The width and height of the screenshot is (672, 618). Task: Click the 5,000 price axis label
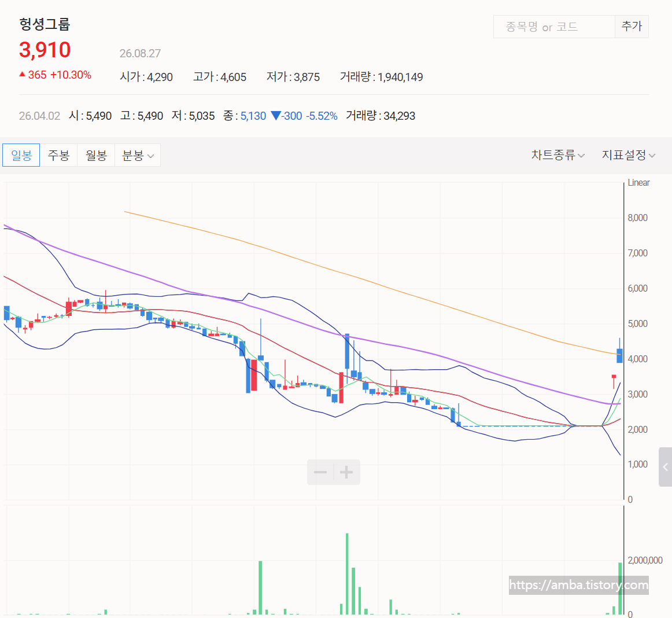[638, 324]
